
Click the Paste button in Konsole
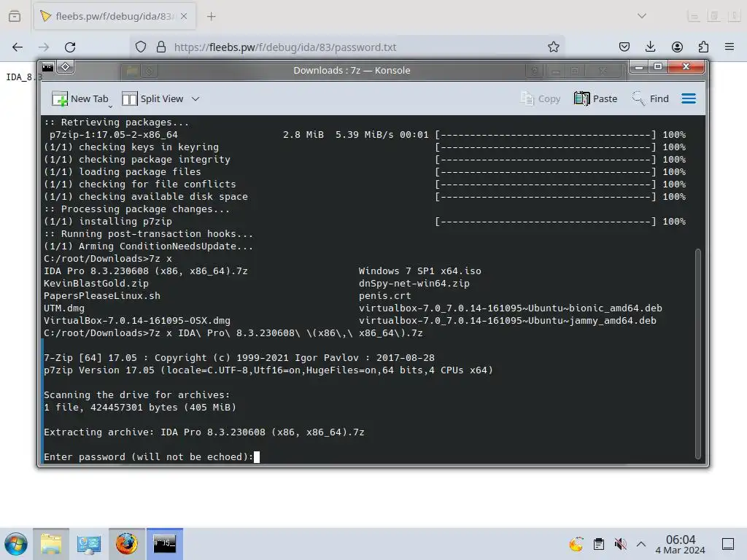pyautogui.click(x=595, y=98)
